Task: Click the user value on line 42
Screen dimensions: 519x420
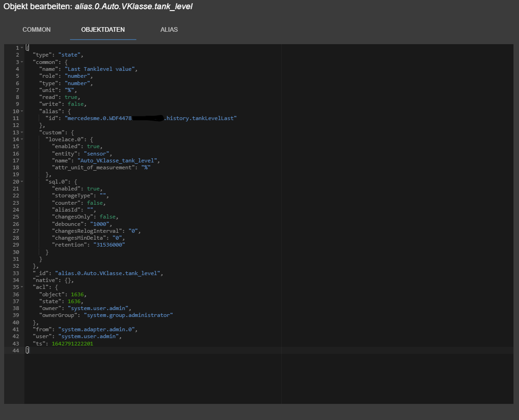Action: [x=89, y=336]
